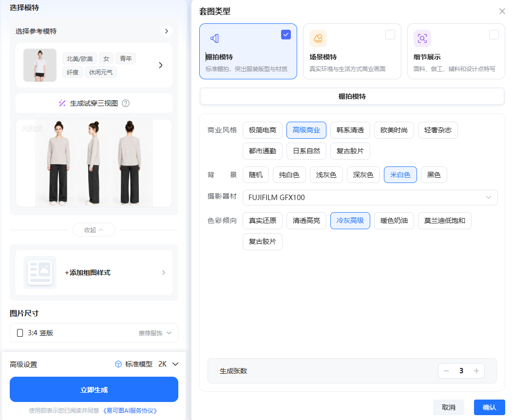Click the group image layout icon
The image size is (512, 420).
point(40,273)
